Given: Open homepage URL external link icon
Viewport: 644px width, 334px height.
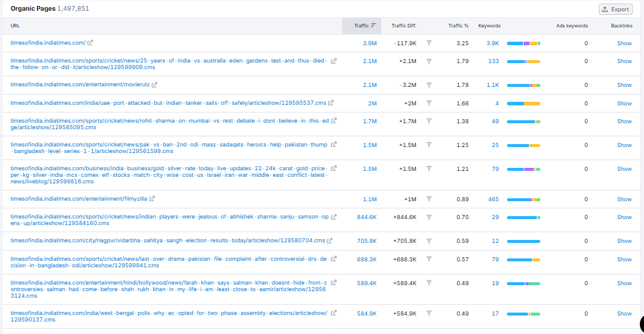Looking at the screenshot, I should pos(91,43).
